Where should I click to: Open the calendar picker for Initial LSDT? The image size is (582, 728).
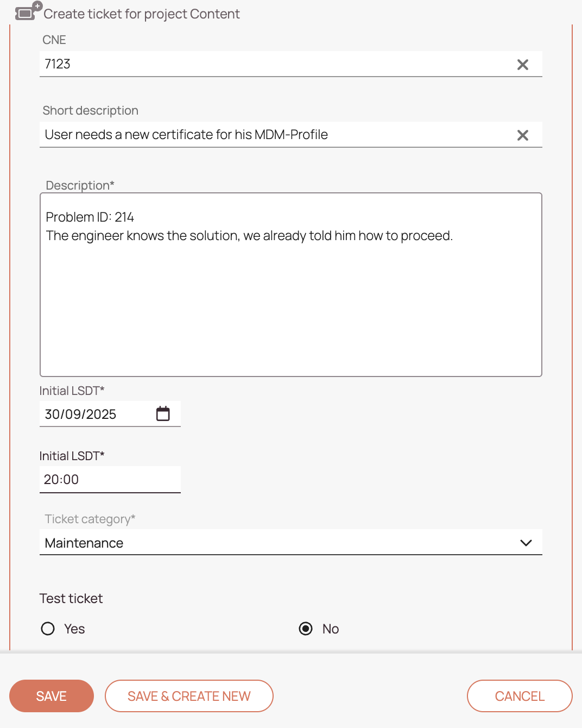(x=163, y=414)
